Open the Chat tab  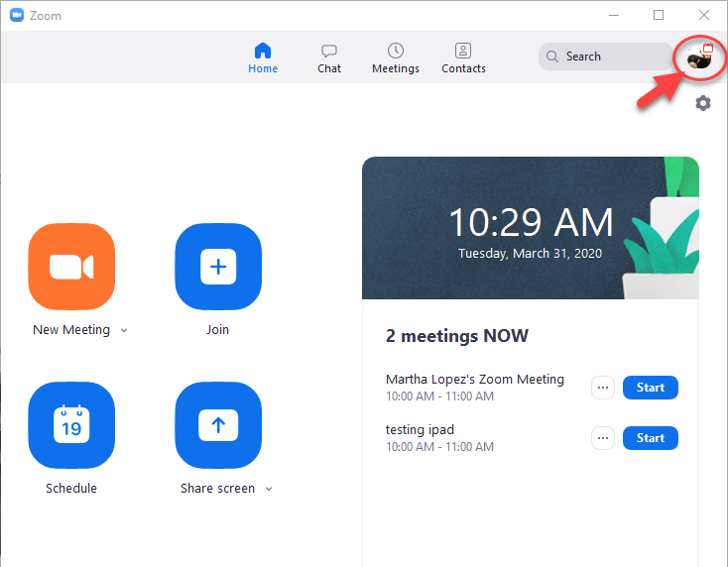329,58
